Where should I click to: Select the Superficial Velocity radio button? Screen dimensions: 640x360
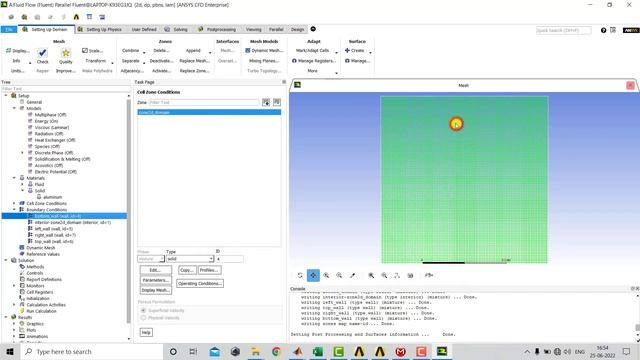pyautogui.click(x=143, y=311)
